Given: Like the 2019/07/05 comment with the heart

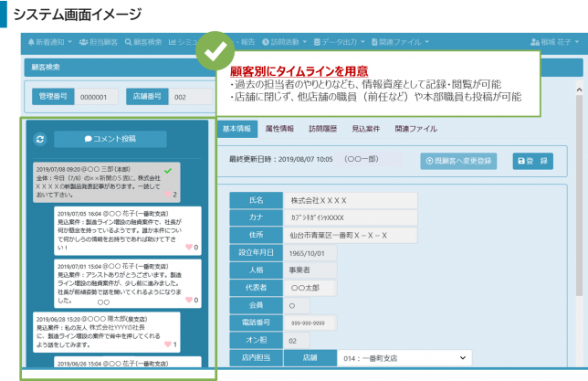Looking at the screenshot, I should tap(189, 247).
